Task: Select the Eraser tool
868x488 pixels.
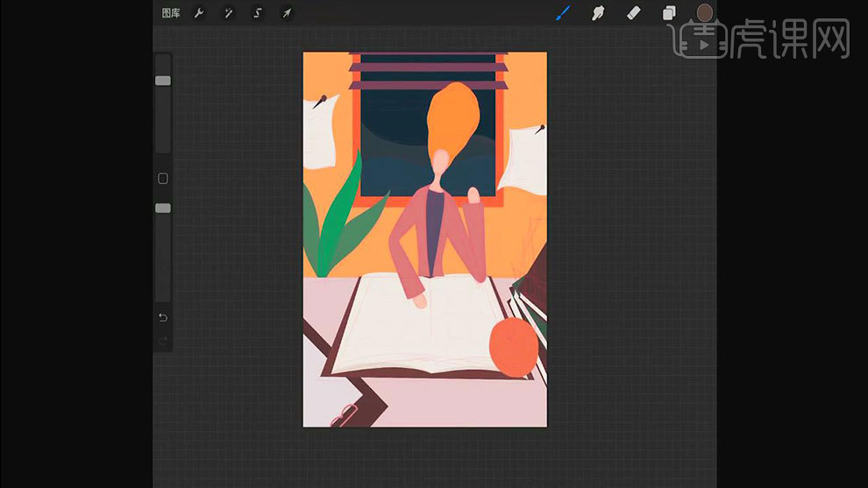Action: coord(633,13)
